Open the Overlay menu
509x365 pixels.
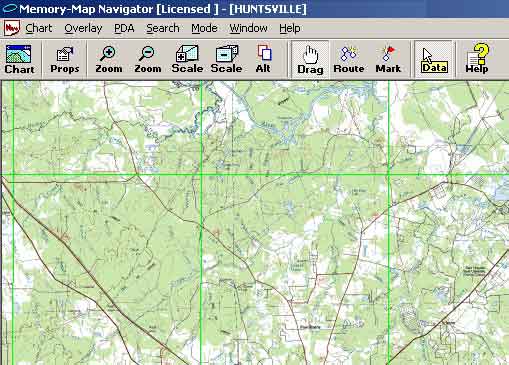pos(83,28)
